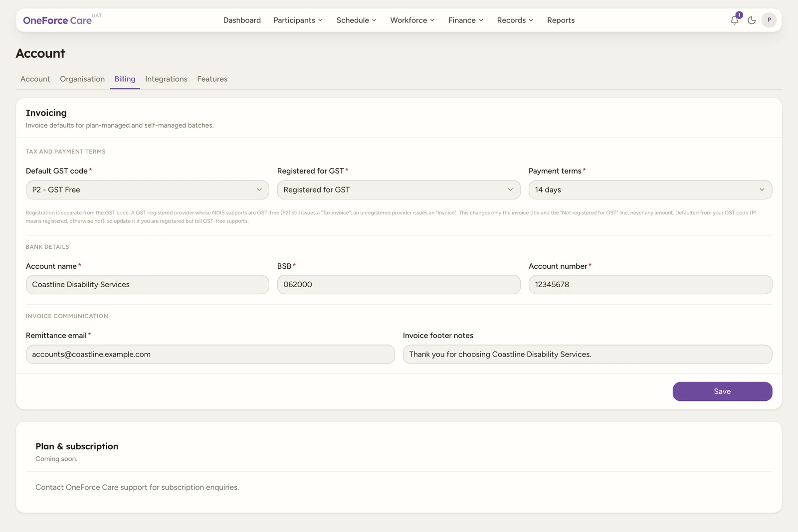Open the notifications bell
The width and height of the screenshot is (798, 532).
coord(735,20)
